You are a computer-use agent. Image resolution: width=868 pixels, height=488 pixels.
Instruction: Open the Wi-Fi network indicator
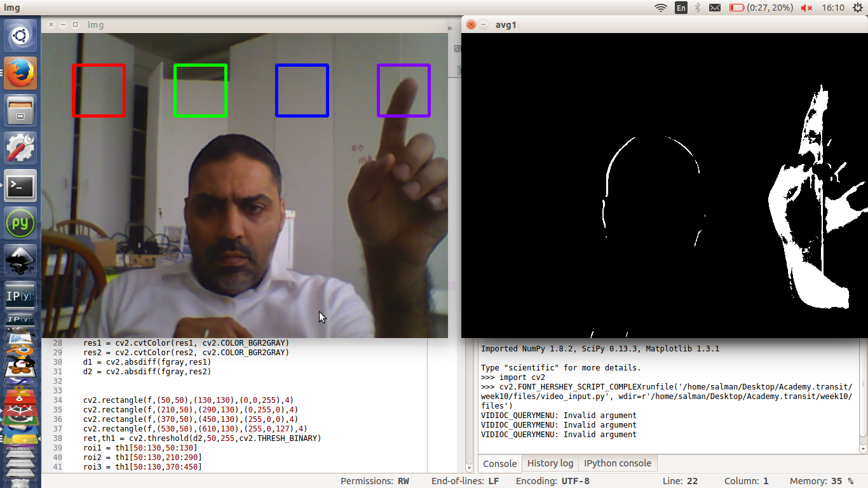click(661, 8)
